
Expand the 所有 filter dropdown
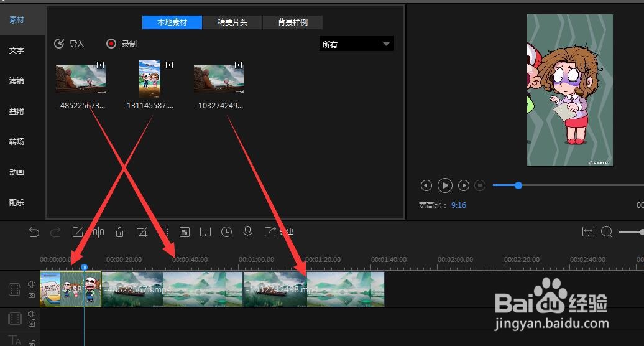(357, 44)
